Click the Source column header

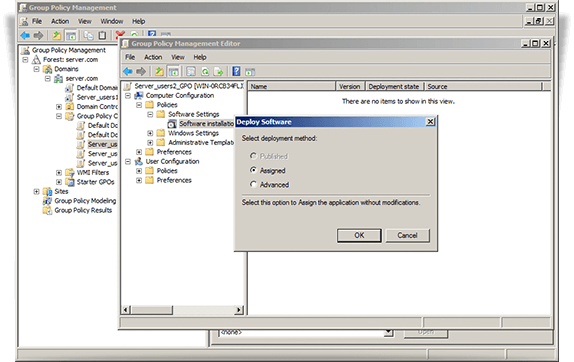pos(483,87)
